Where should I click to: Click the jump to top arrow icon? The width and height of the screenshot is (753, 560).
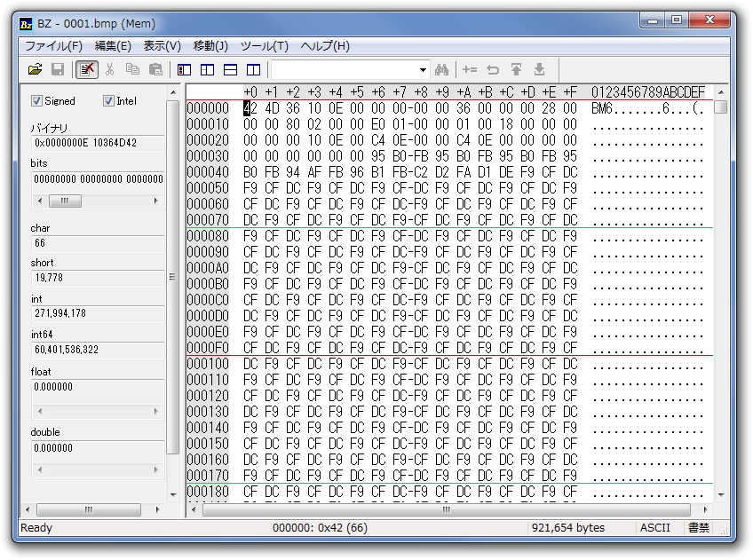tap(516, 70)
